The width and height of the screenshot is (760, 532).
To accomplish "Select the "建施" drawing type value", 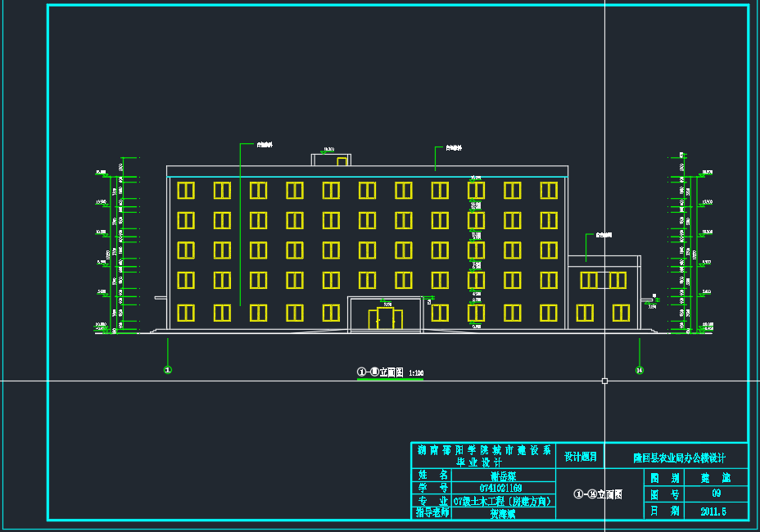I will tap(716, 478).
